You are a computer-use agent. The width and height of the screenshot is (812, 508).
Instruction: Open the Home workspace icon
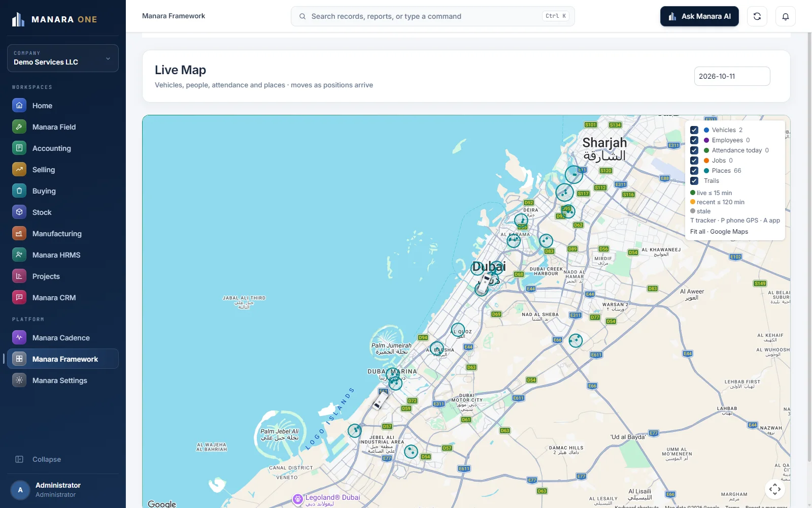(19, 105)
